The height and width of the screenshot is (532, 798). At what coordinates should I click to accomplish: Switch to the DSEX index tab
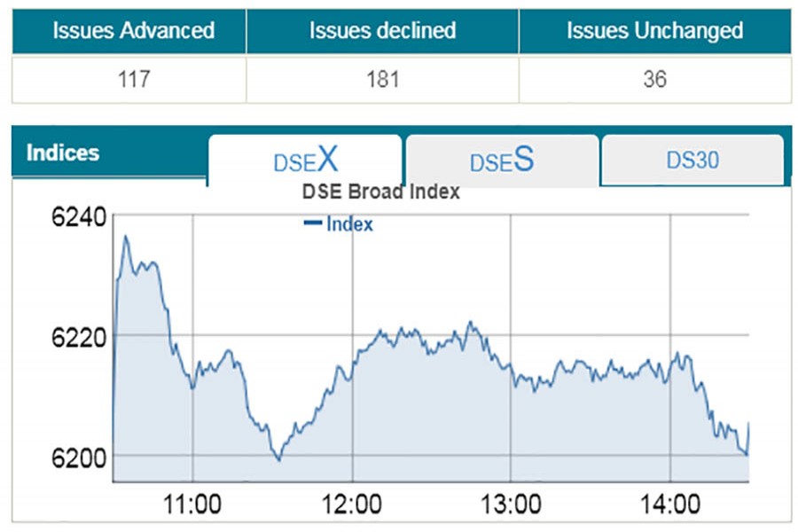coord(306,160)
